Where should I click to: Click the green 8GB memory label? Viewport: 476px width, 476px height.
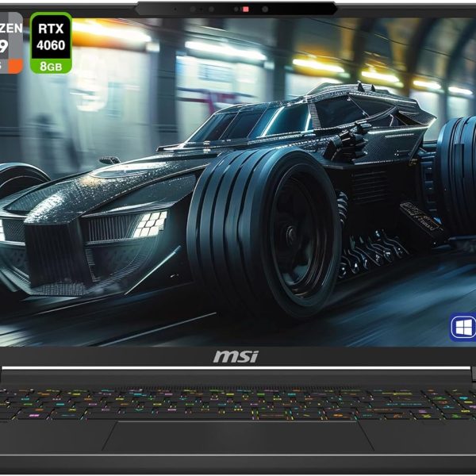51,67
